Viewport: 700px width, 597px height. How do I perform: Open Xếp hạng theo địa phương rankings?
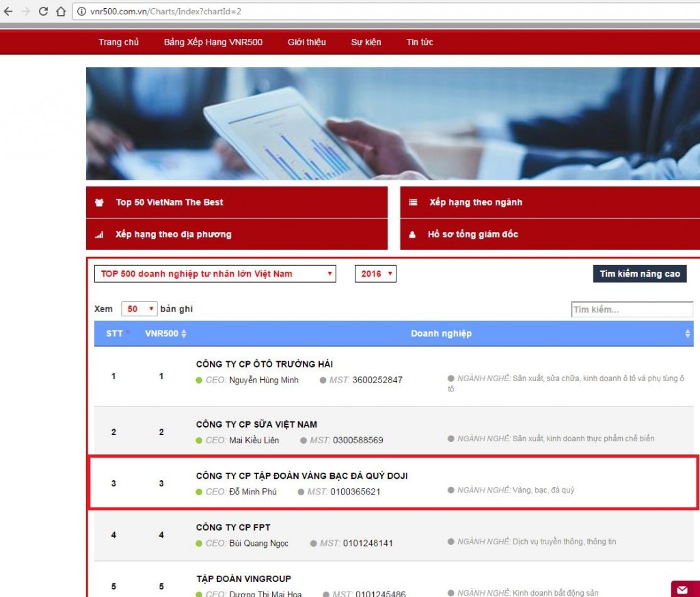237,234
